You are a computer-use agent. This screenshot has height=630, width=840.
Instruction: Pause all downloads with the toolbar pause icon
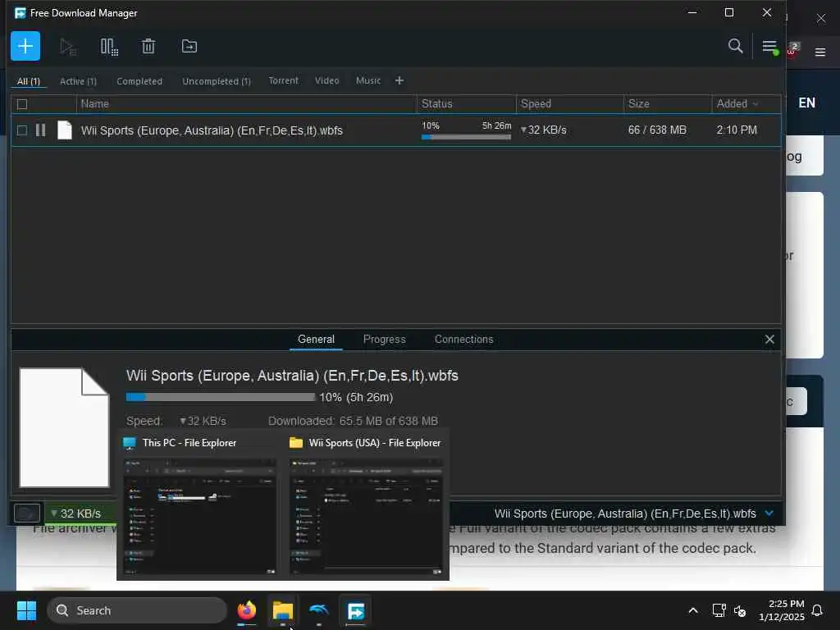pos(109,47)
